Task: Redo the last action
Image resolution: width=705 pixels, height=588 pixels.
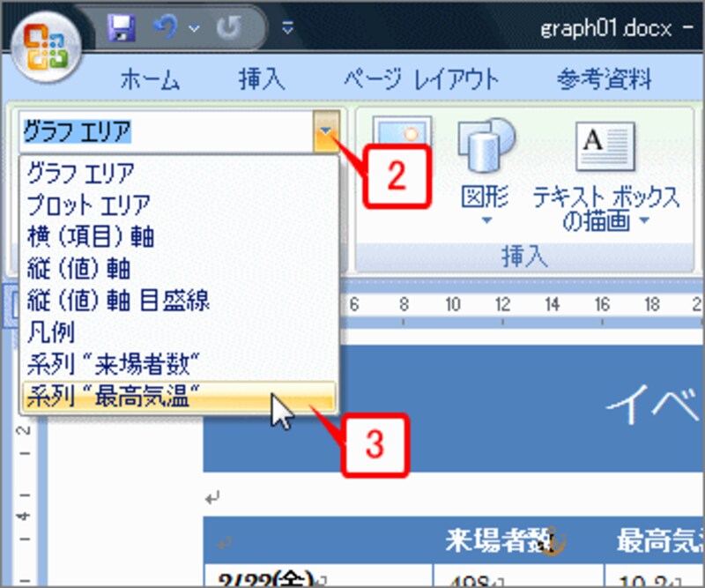Action: (x=231, y=26)
